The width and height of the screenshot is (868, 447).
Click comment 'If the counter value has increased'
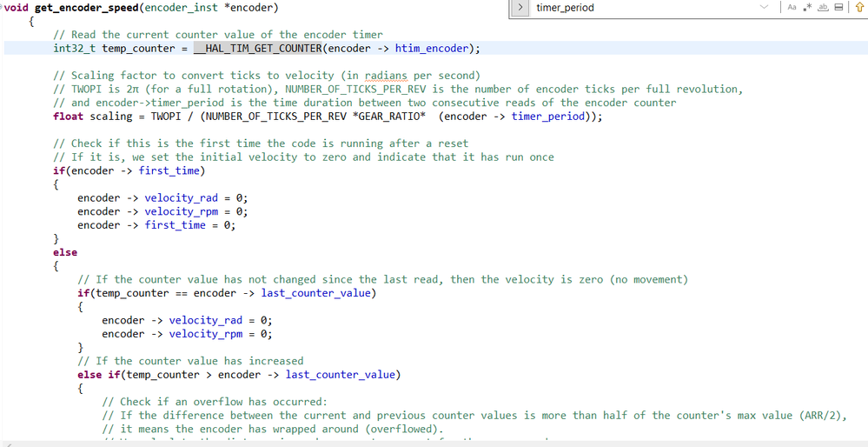click(190, 361)
